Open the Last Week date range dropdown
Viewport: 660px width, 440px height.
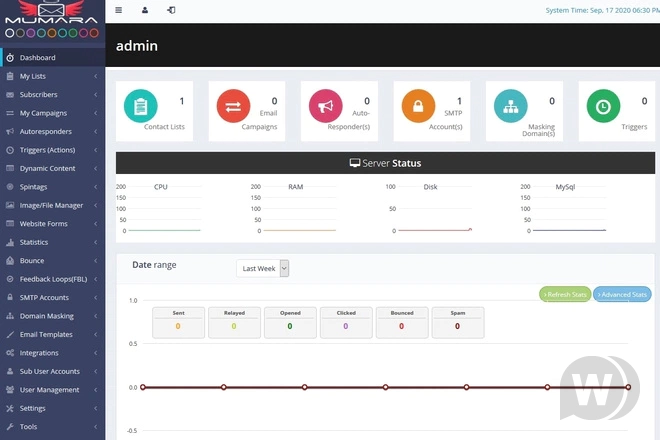pyautogui.click(x=263, y=268)
